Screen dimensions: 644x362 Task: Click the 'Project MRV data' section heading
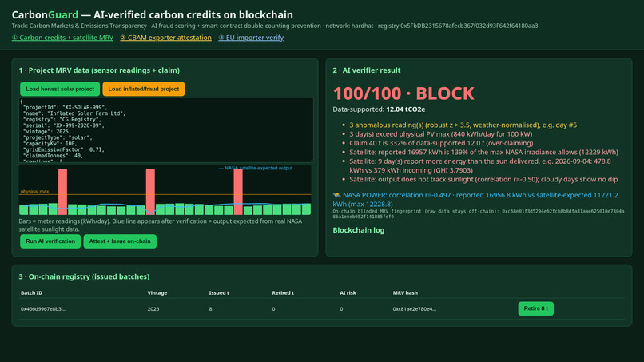[99, 70]
